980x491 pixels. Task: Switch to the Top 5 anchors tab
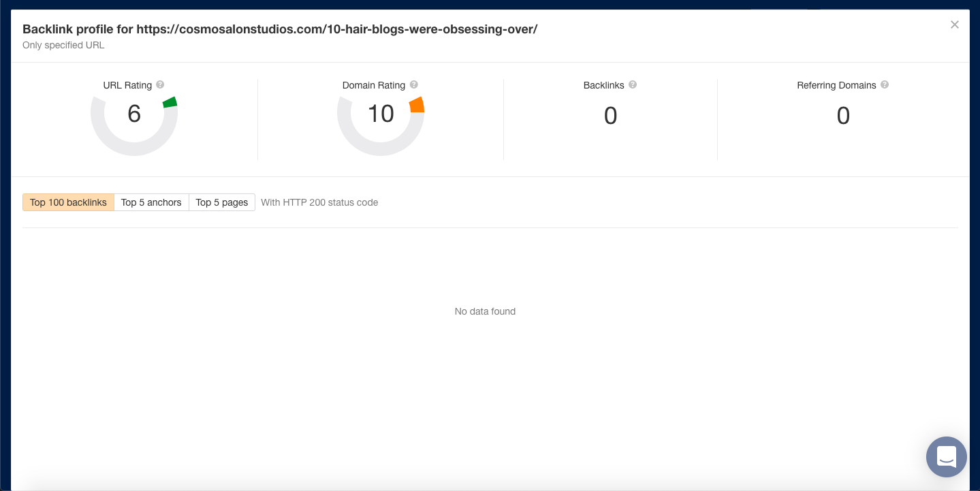click(151, 202)
